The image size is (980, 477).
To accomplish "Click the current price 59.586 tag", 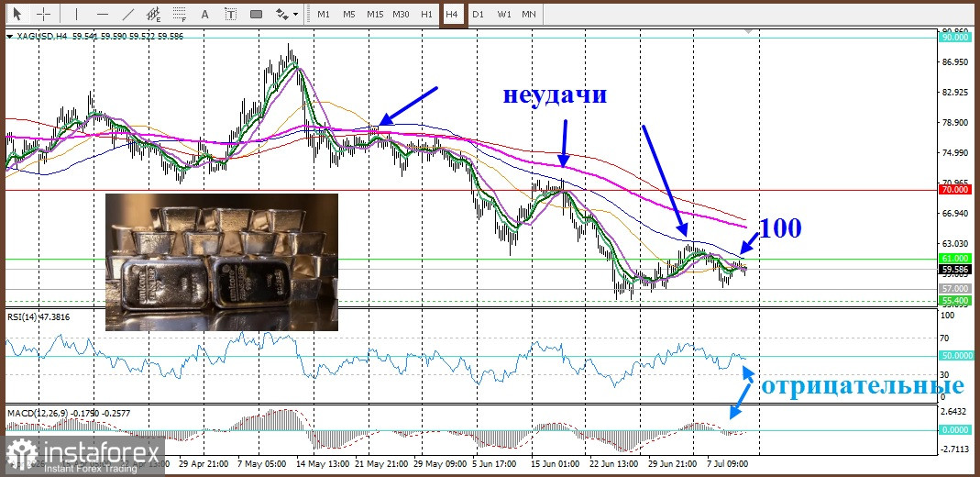I will point(955,270).
